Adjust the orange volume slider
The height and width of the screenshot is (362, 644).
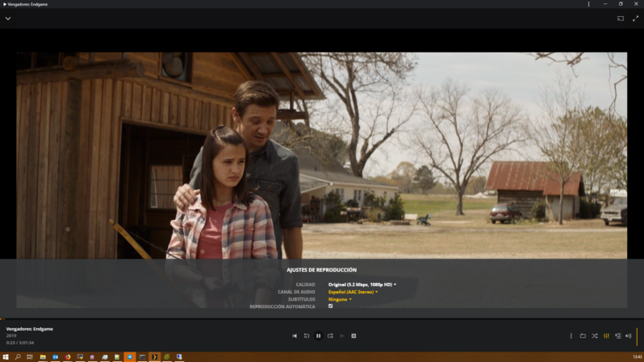point(637,336)
